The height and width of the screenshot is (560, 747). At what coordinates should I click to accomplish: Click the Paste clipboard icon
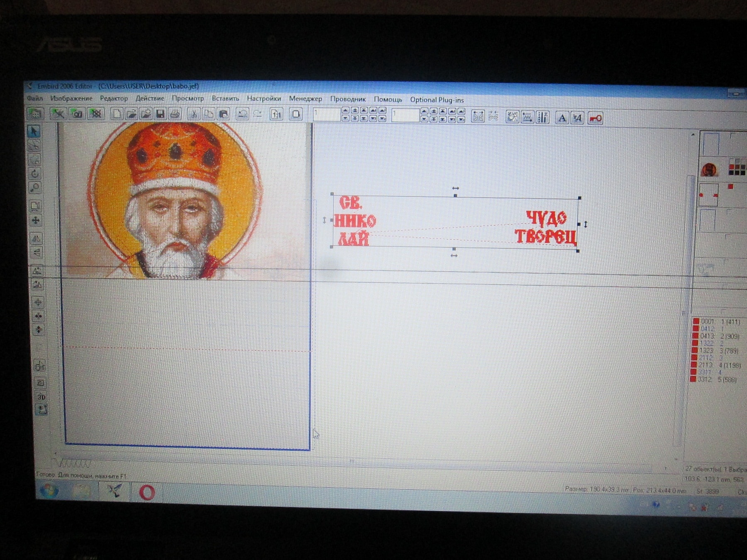click(224, 114)
